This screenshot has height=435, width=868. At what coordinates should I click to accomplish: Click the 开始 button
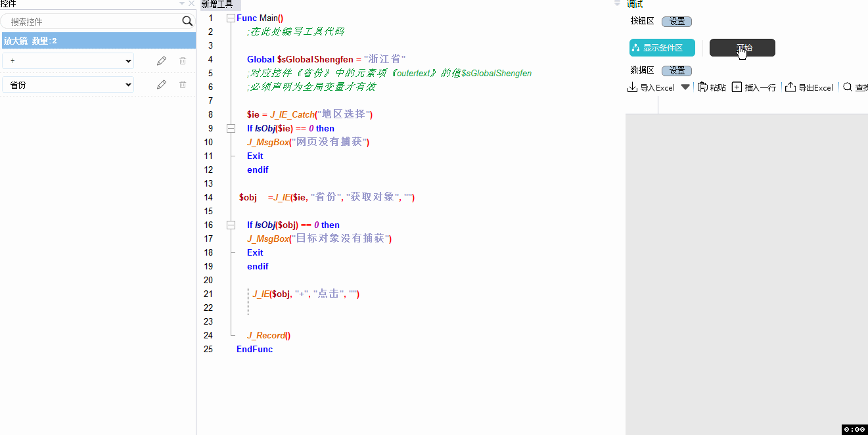[742, 48]
